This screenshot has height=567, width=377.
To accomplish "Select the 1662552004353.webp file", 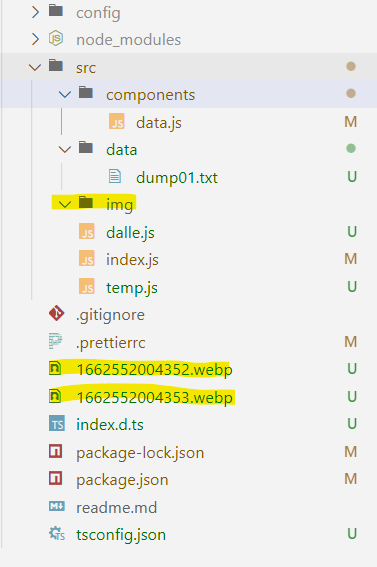I will pos(154,397).
